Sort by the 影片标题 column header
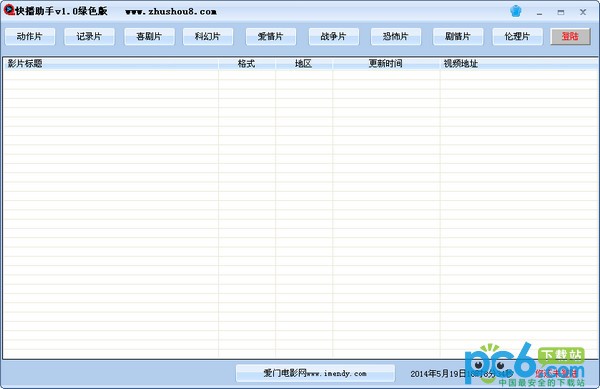600x389 pixels. click(x=111, y=63)
